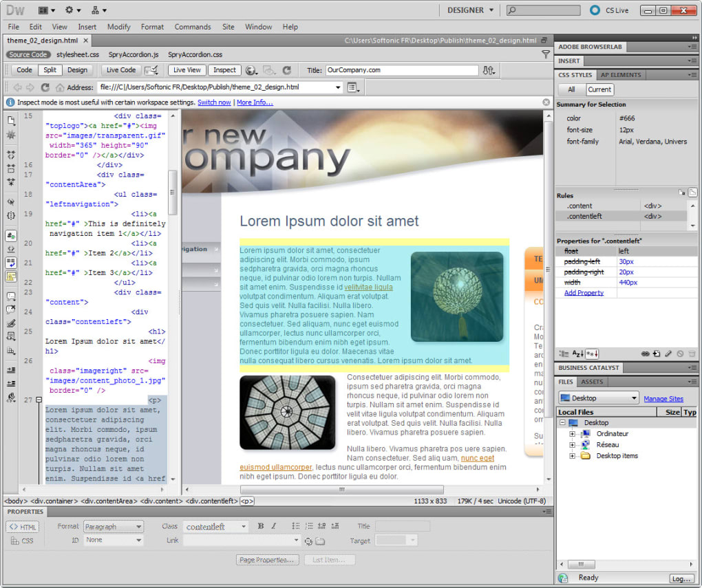Click the Manage Sites link
Screen dimensions: 702x588
[x=663, y=399]
